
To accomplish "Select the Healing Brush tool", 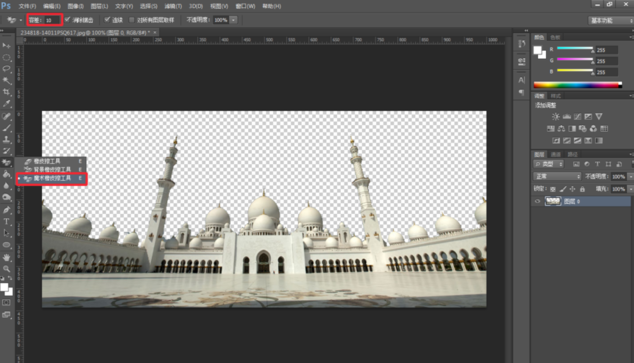I will pyautogui.click(x=6, y=116).
